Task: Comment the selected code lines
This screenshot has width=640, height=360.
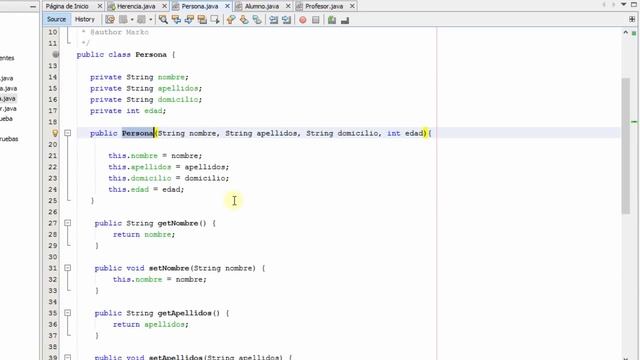Action: (332, 20)
